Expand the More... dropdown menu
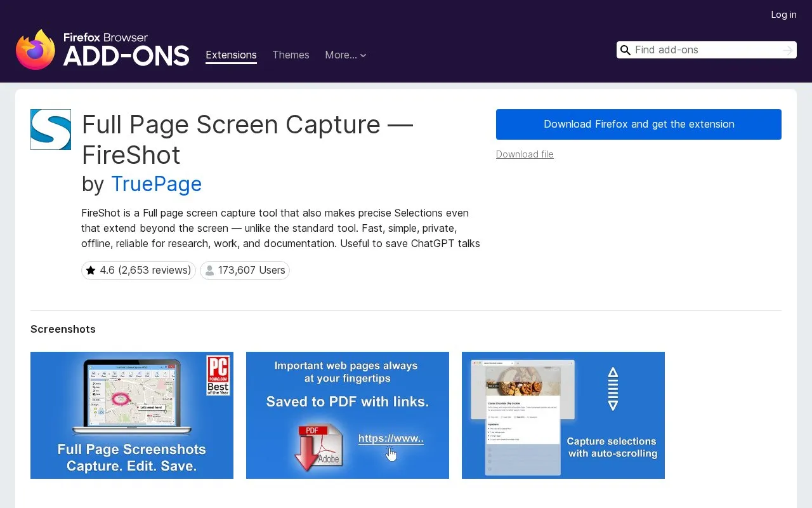 (346, 55)
